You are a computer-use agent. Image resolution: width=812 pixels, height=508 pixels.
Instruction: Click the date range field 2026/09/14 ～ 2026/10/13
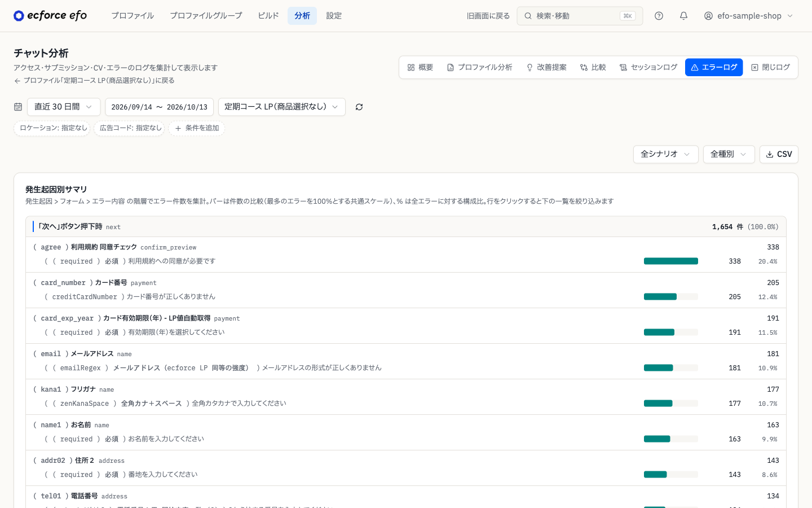pos(159,107)
